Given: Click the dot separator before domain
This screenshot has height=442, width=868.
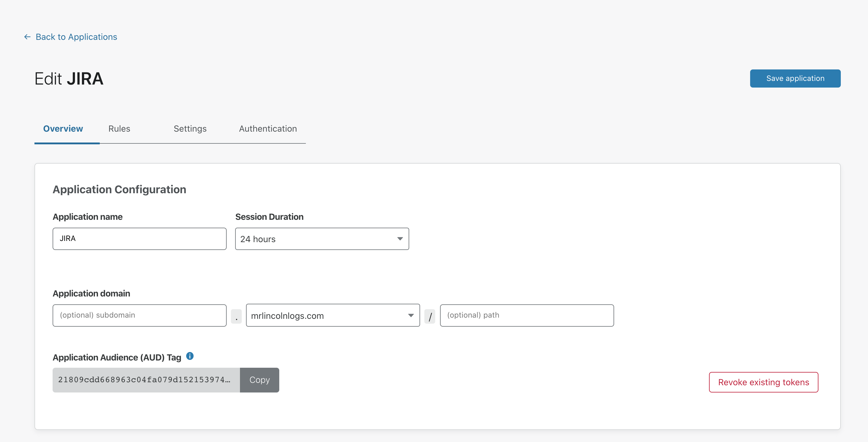Looking at the screenshot, I should (x=236, y=316).
